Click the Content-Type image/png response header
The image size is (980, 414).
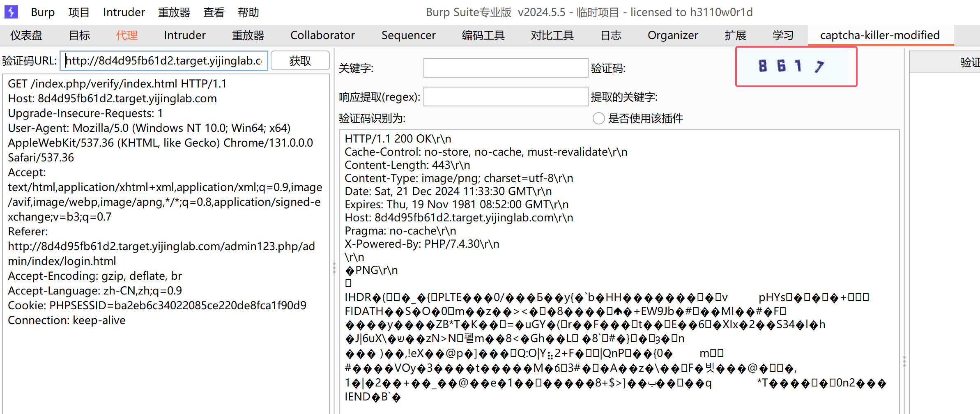pos(459,178)
